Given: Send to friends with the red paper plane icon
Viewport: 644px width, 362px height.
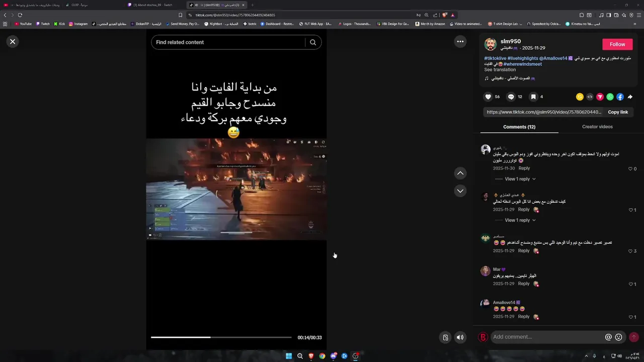Looking at the screenshot, I should [600, 97].
